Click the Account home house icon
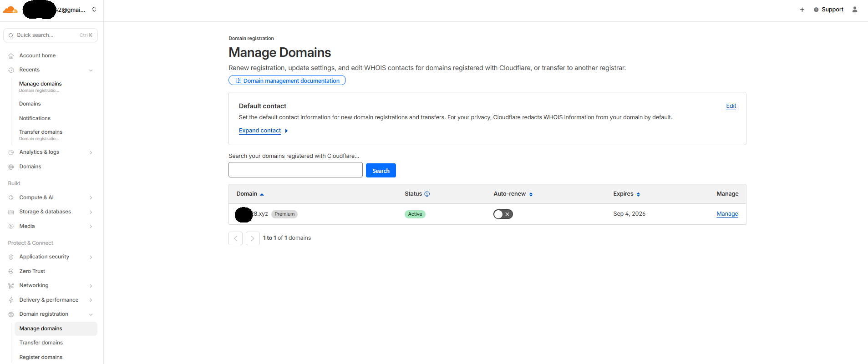 (11, 56)
